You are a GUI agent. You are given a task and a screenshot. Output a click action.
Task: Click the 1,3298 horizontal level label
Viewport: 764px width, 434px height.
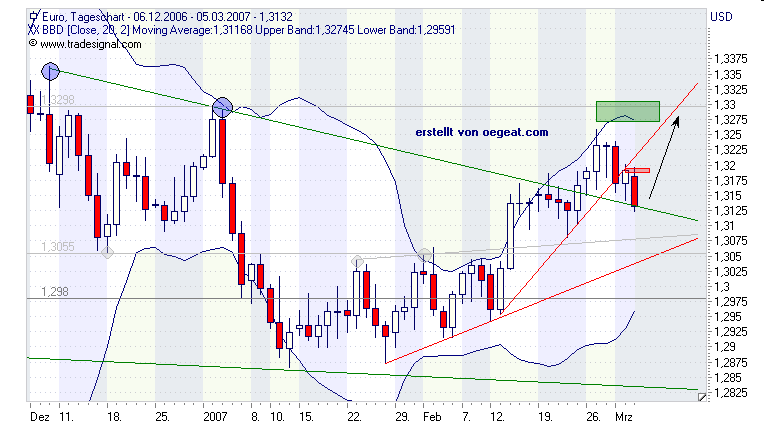click(x=58, y=100)
